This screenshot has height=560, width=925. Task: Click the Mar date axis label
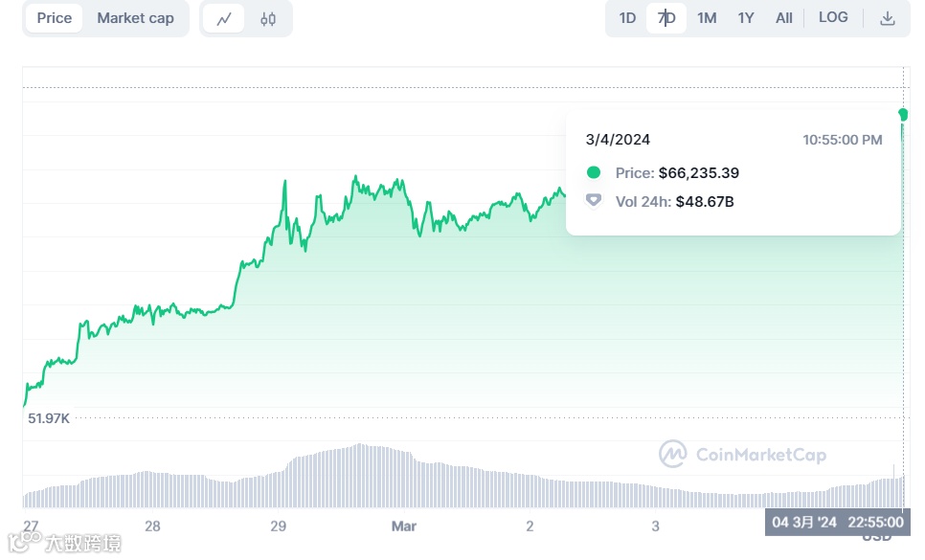(x=404, y=526)
